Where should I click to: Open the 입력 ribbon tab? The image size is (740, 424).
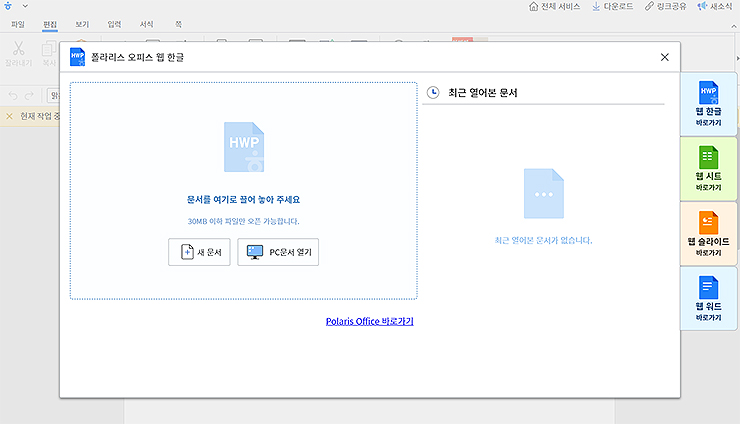coord(114,25)
